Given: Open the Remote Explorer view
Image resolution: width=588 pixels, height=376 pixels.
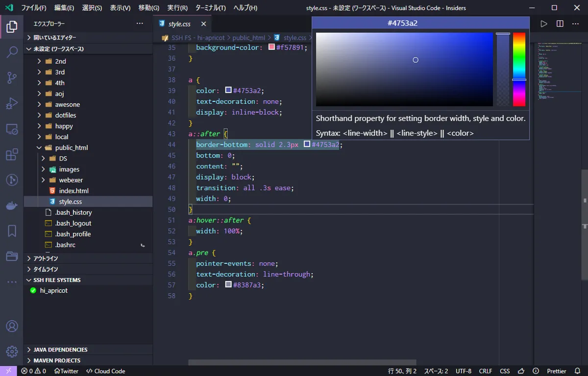Looking at the screenshot, I should point(12,128).
